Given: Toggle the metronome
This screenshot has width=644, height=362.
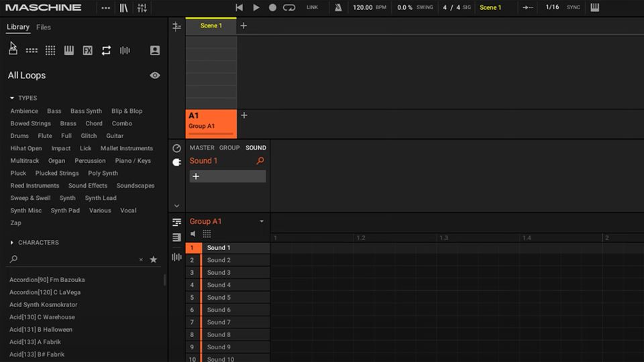Looking at the screenshot, I should pyautogui.click(x=338, y=7).
